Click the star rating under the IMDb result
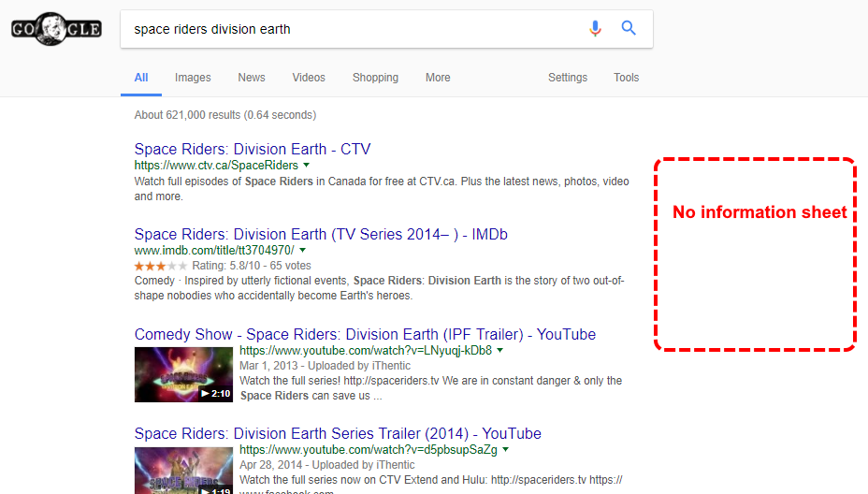The width and height of the screenshot is (868, 494). click(x=161, y=266)
